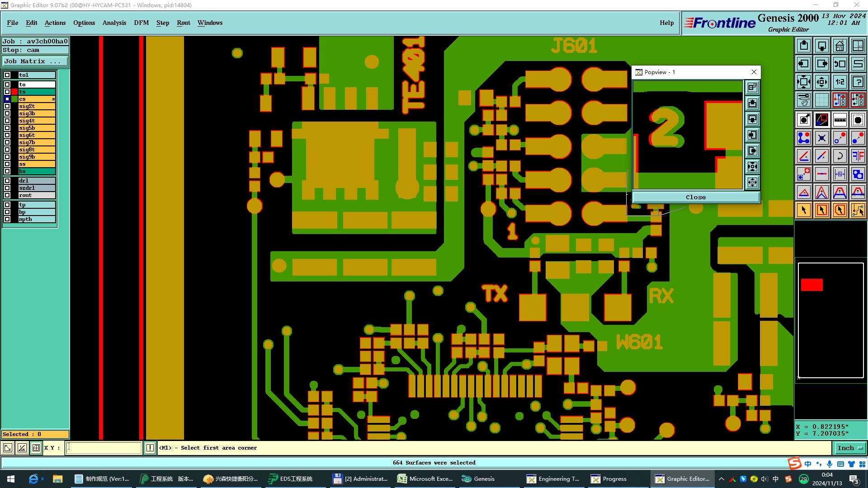Click Popview detach window icon
This screenshot has width=868, height=488.
753,87
